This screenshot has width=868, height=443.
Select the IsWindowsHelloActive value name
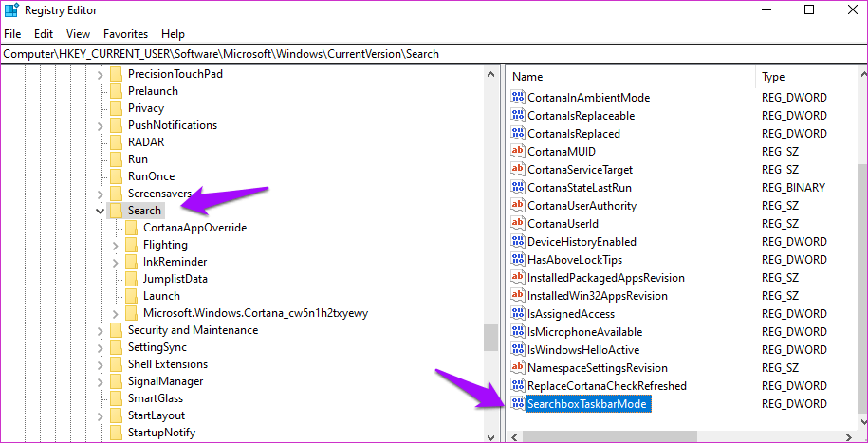click(583, 350)
